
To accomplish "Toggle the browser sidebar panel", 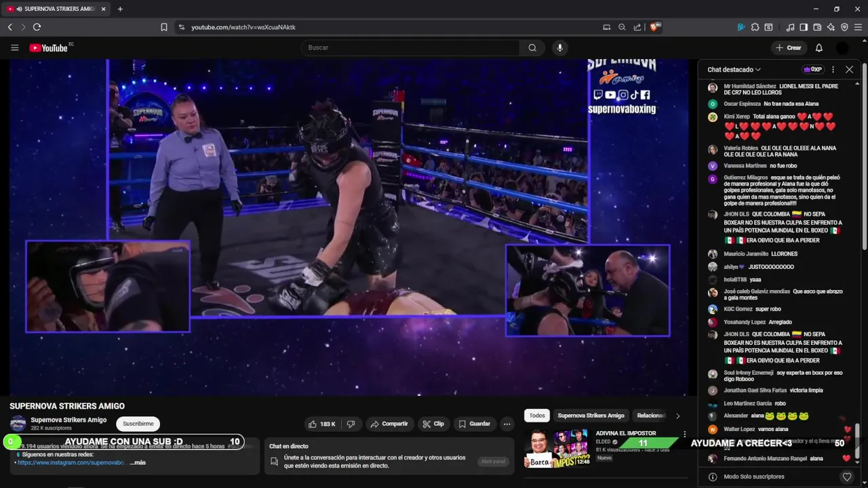I will [804, 27].
